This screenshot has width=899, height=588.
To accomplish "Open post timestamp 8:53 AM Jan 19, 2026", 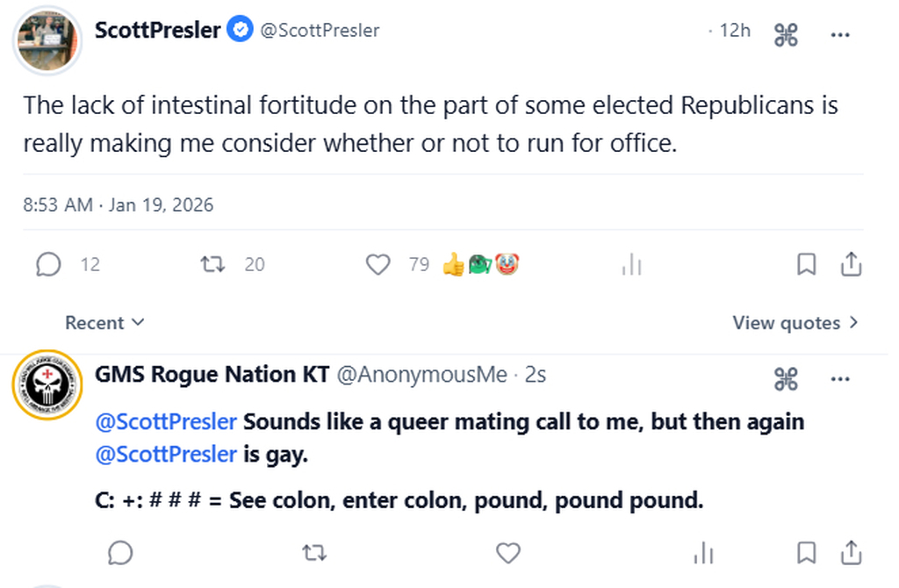I will pyautogui.click(x=119, y=205).
